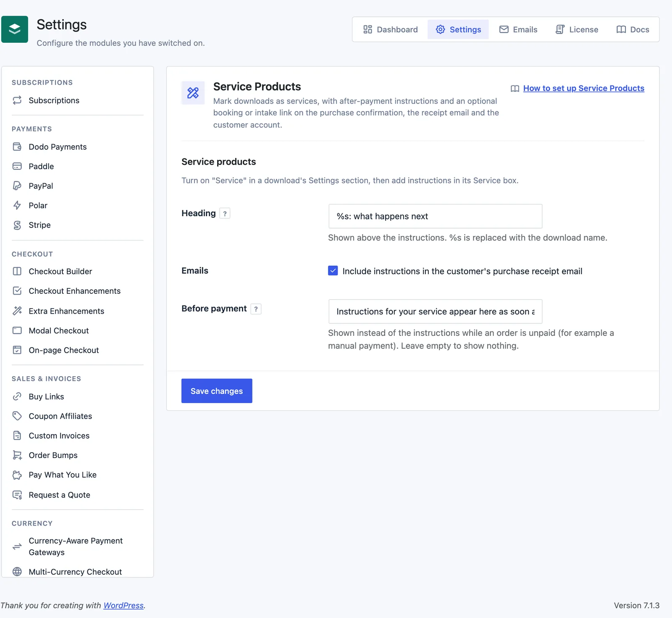672x618 pixels.
Task: Open the Dashboard tab
Action: 391,29
